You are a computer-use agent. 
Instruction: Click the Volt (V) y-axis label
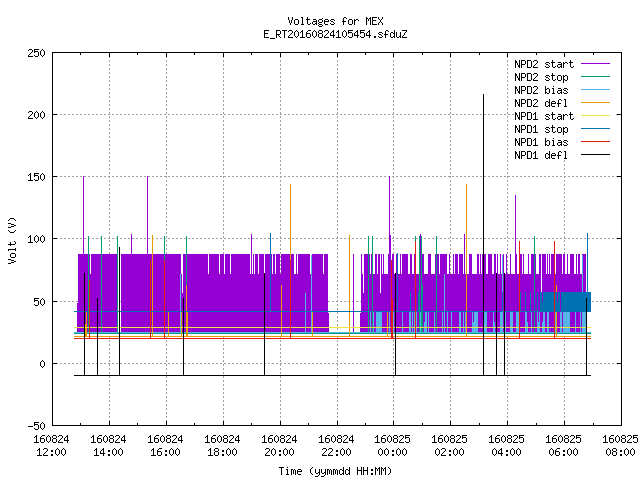(x=12, y=240)
